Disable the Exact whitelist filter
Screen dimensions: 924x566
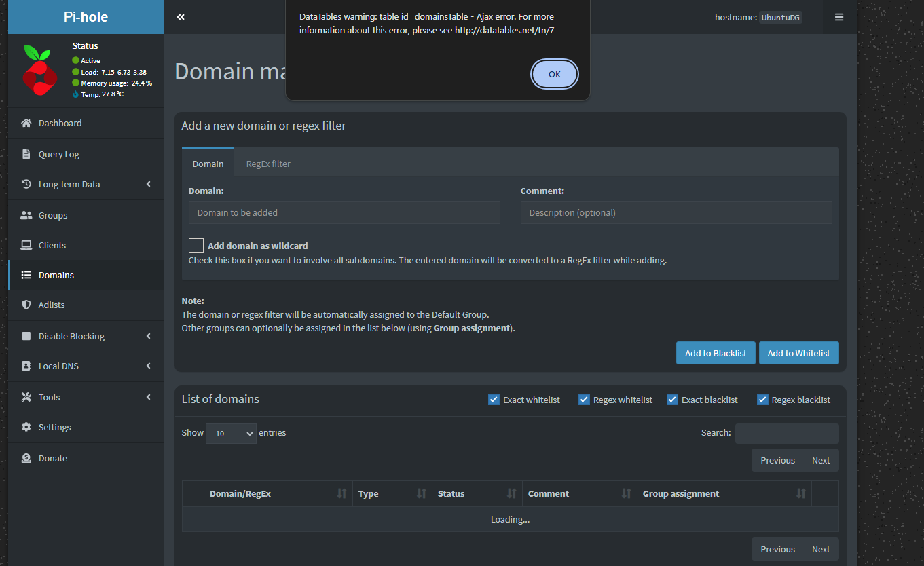tap(494, 400)
